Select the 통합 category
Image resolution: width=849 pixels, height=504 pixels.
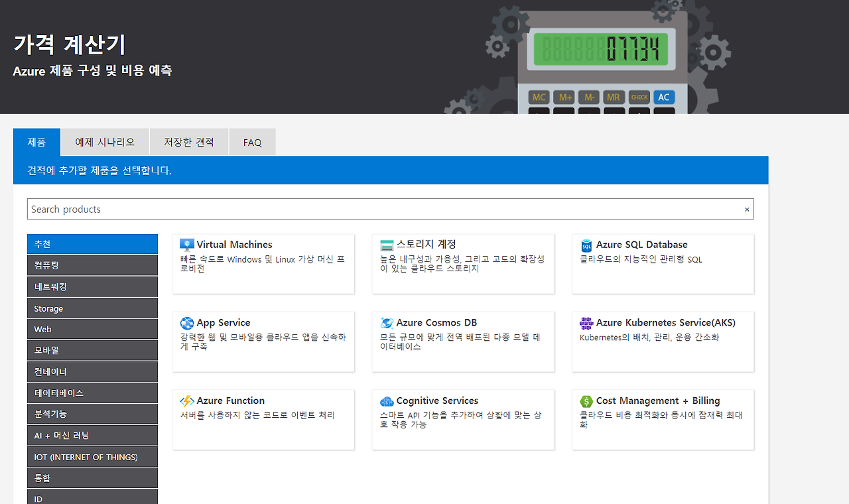[92, 477]
